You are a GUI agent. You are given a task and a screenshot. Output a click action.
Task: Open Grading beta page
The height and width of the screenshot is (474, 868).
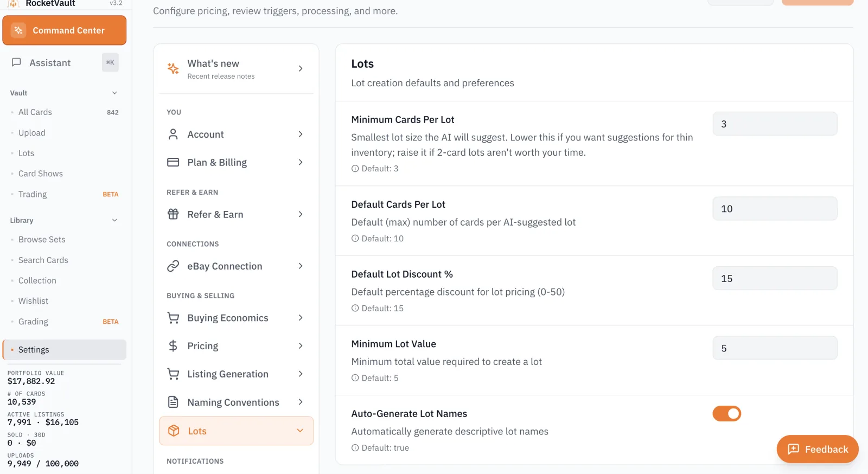[x=65, y=322]
